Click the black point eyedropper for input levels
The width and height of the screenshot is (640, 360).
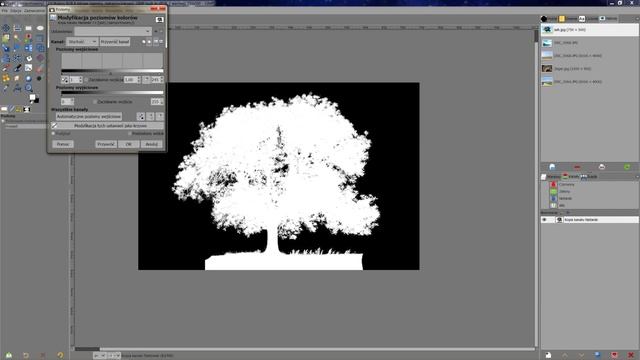point(64,80)
